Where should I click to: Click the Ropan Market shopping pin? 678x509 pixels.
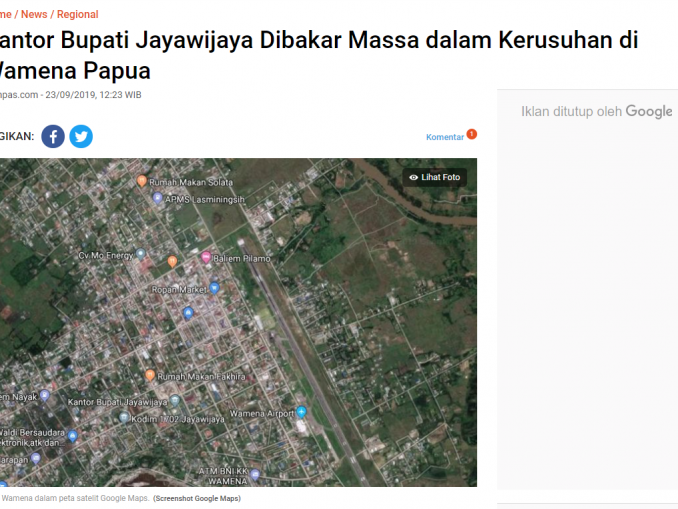214,288
